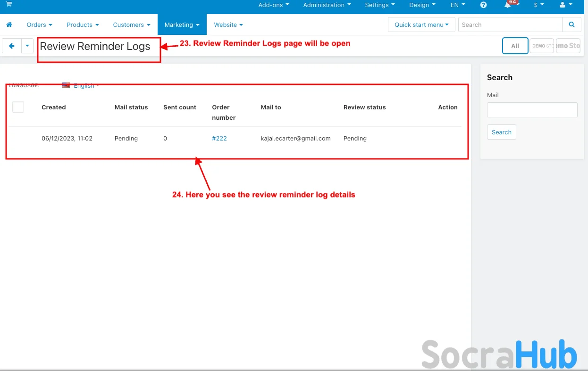Click the back arrow button
588x371 pixels.
coord(12,46)
